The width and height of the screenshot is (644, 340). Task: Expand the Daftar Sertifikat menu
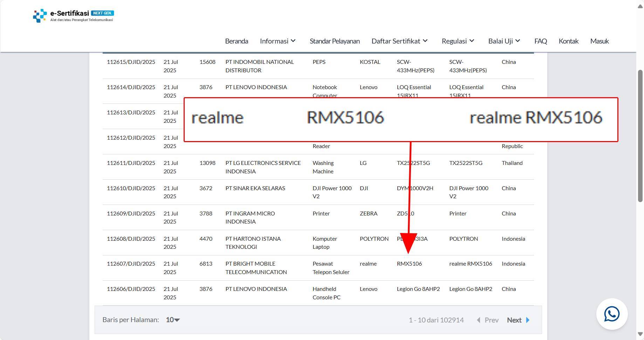400,41
